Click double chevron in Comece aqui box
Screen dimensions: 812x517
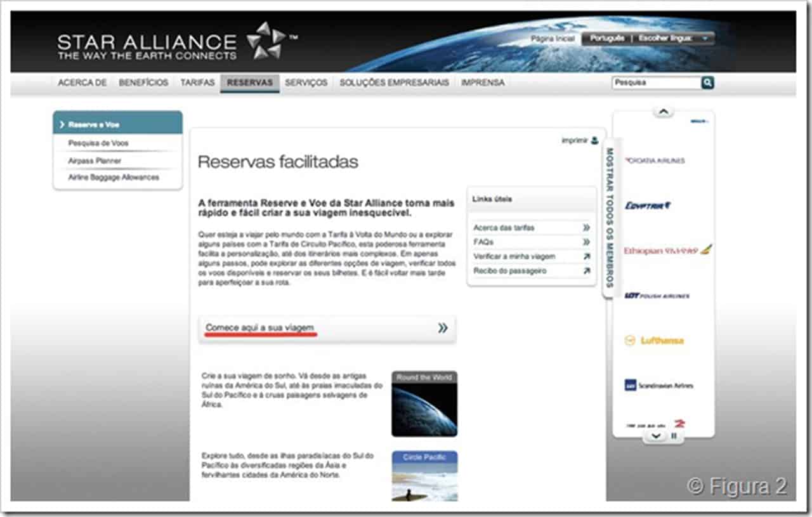[x=442, y=328]
